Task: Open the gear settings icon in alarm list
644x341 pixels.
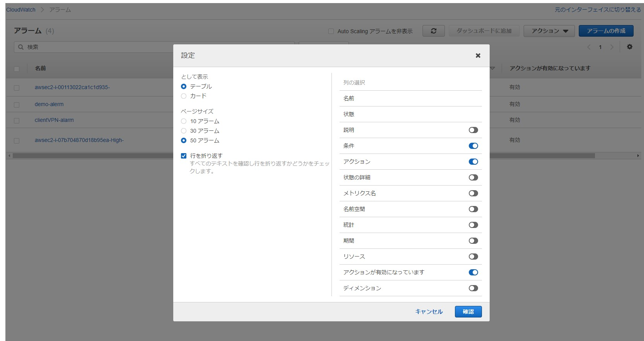Action: point(630,47)
